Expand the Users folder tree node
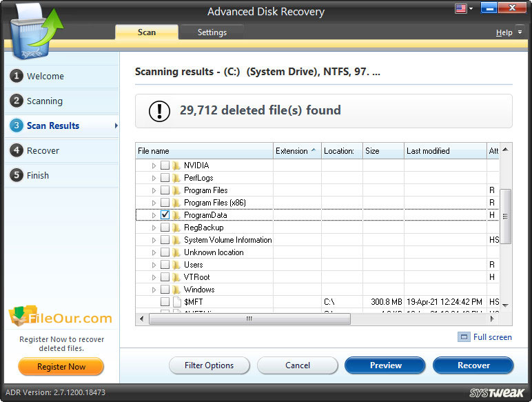 [154, 265]
